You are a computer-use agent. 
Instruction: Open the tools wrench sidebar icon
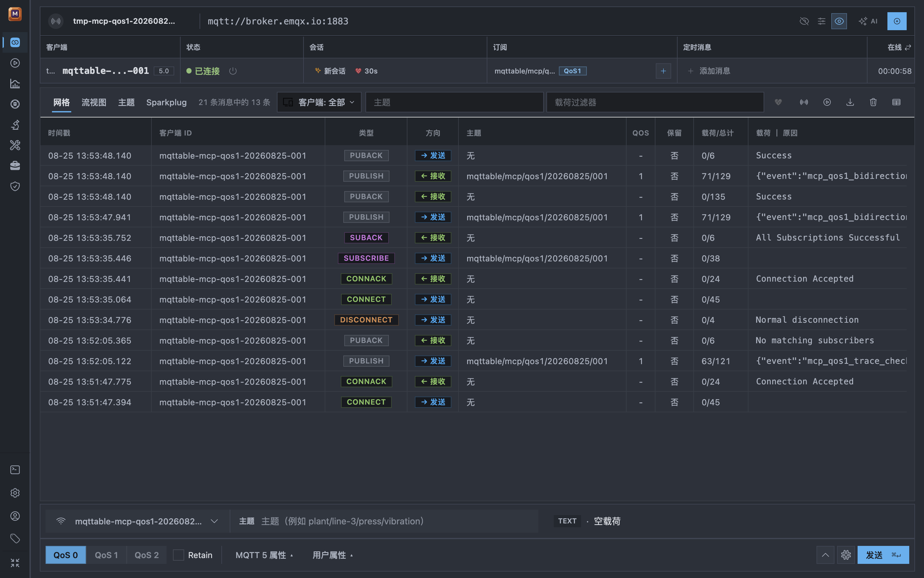click(x=15, y=145)
